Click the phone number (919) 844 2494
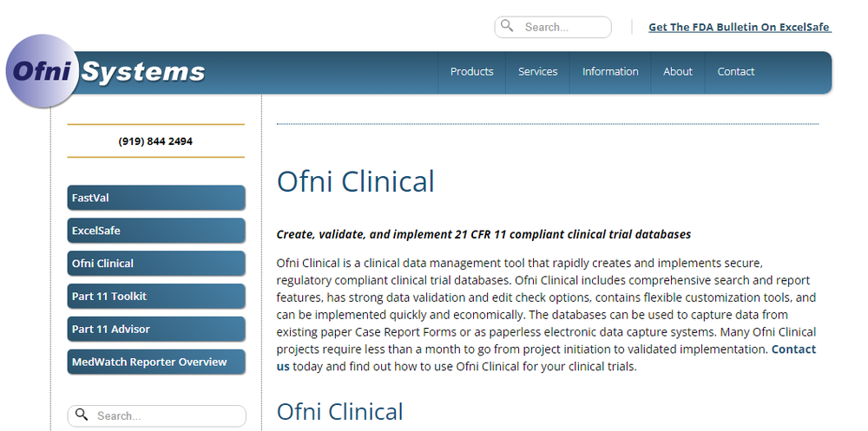Screen dimensions: 868x431 tap(155, 141)
